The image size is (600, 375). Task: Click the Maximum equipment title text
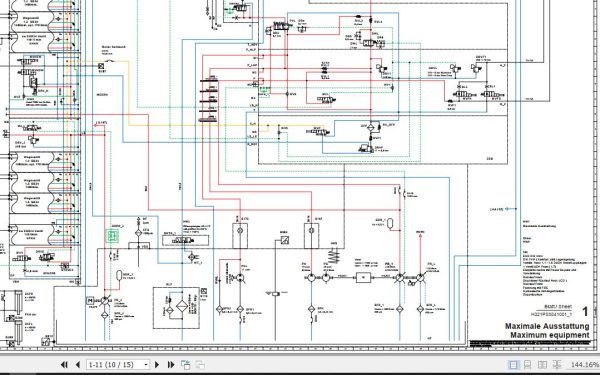click(x=549, y=335)
